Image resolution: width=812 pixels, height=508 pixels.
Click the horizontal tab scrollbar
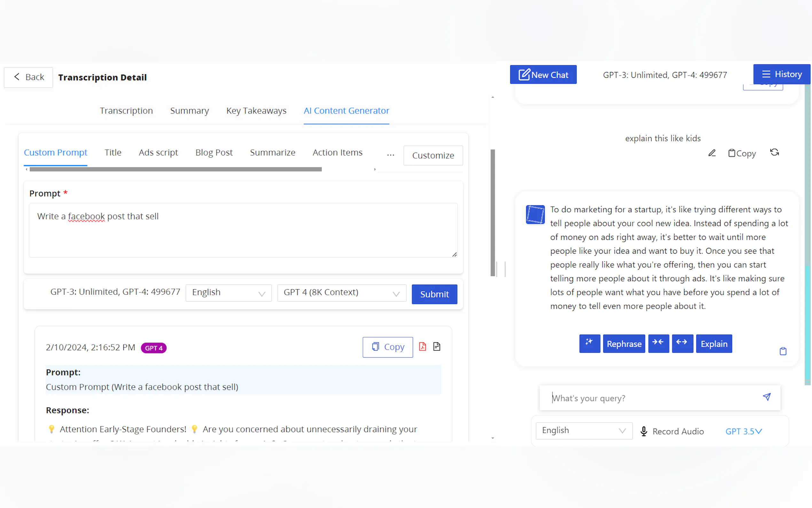(x=176, y=169)
